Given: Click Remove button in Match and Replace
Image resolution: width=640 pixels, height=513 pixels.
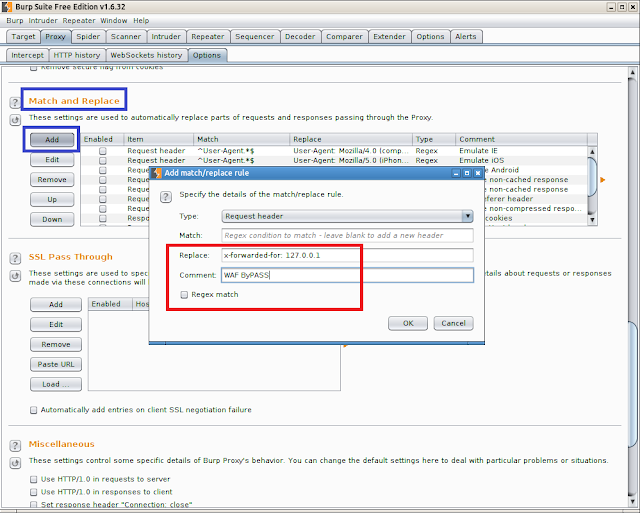Looking at the screenshot, I should click(52, 180).
